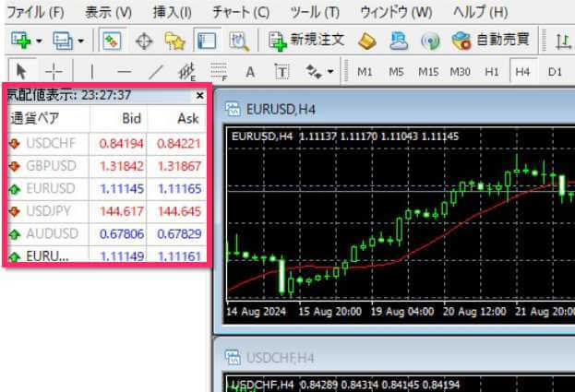The height and width of the screenshot is (392, 575).
Task: Select the Fibonacci retracement tool
Action: coord(219,71)
